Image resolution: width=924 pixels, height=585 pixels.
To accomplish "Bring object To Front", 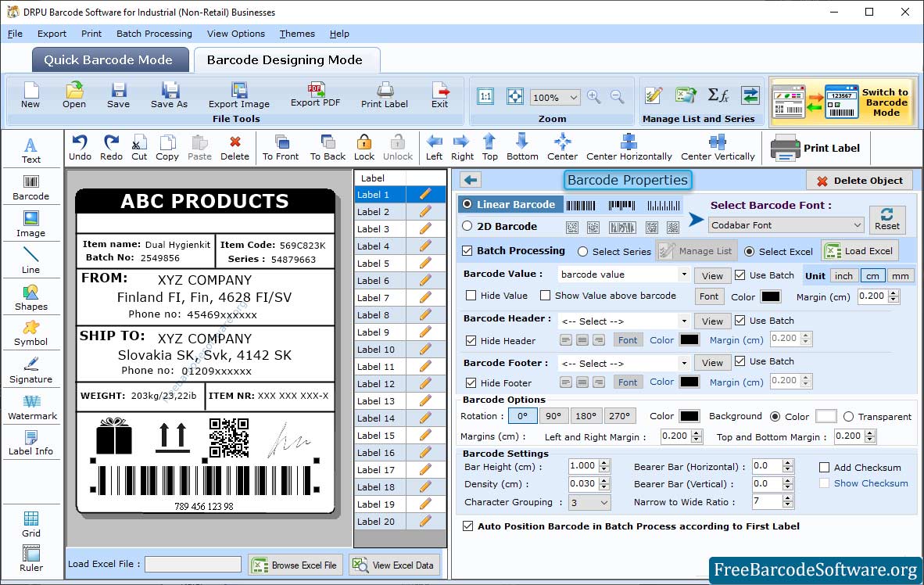I will point(281,148).
